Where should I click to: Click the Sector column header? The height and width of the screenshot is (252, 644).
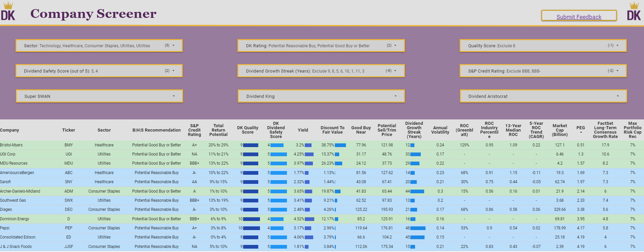(104, 130)
